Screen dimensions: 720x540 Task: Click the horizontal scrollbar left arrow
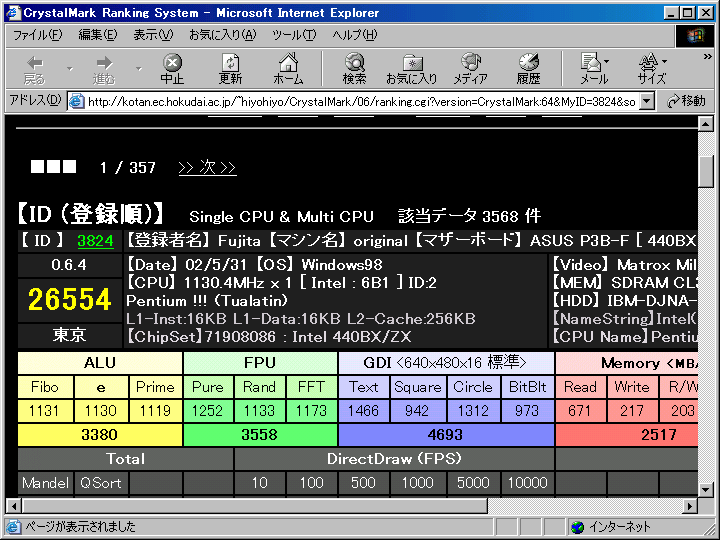tap(14, 506)
